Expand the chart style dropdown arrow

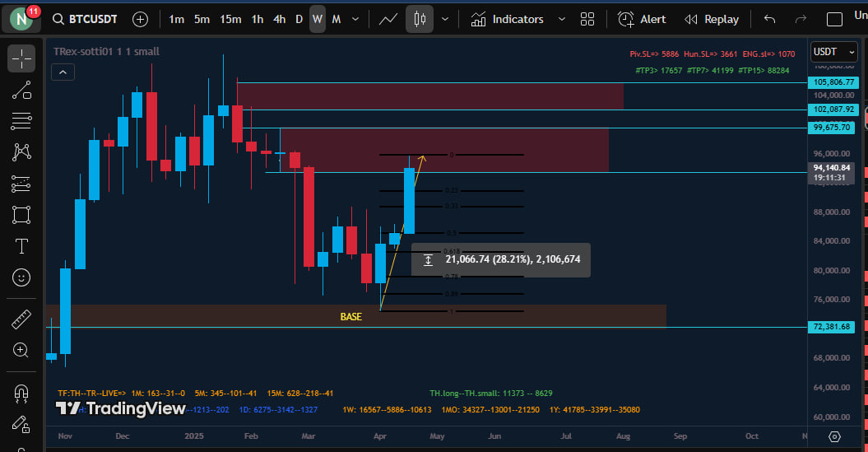coord(445,19)
